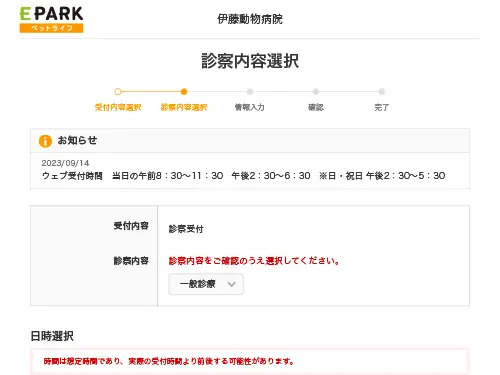Image resolution: width=500 pixels, height=375 pixels.
Task: Select the 診察内容選択 step label
Action: 184,107
